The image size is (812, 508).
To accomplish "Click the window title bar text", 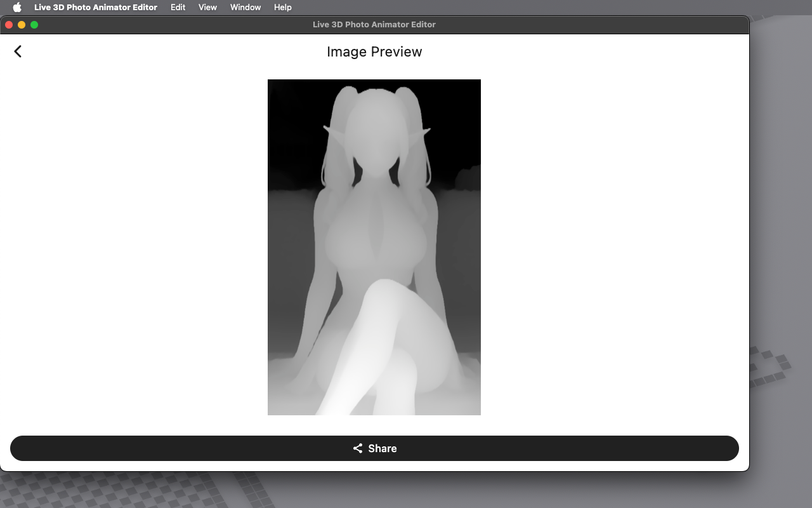I will (374, 25).
